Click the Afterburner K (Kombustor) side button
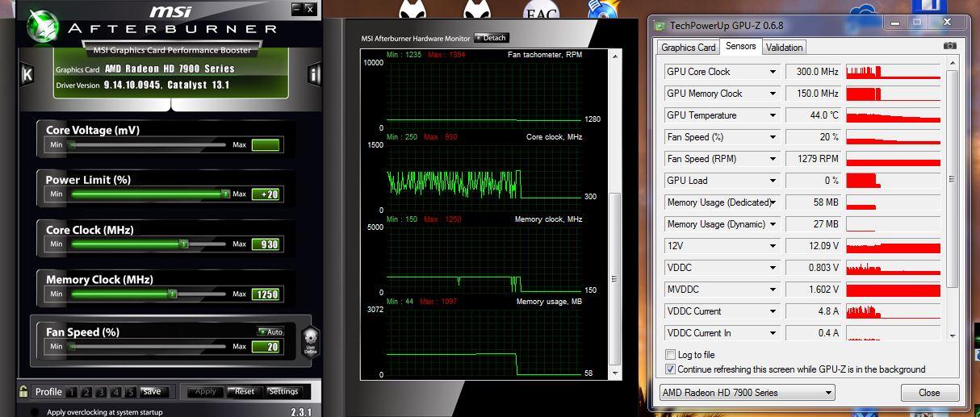Image resolution: width=980 pixels, height=417 pixels. pyautogui.click(x=27, y=75)
